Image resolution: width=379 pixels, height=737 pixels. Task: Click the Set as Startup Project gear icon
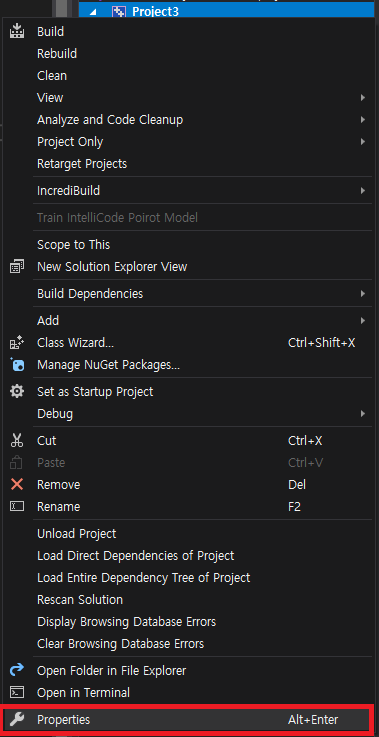(17, 392)
